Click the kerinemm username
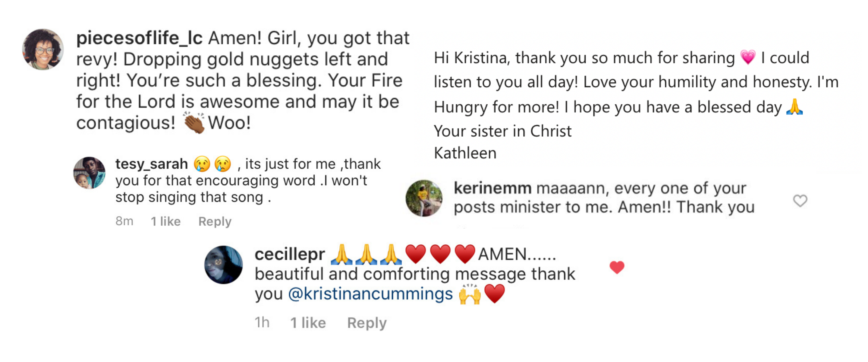868x362 pixels. [492, 188]
